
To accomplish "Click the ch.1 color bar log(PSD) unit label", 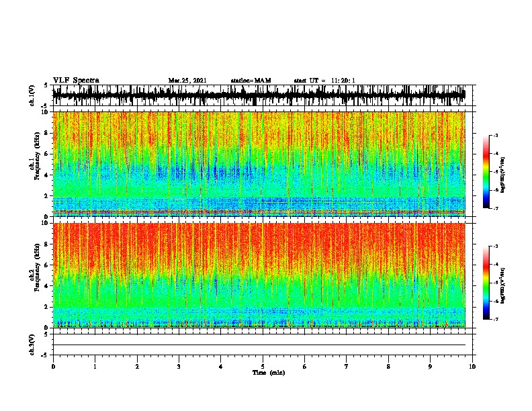I will pyautogui.click(x=503, y=175).
